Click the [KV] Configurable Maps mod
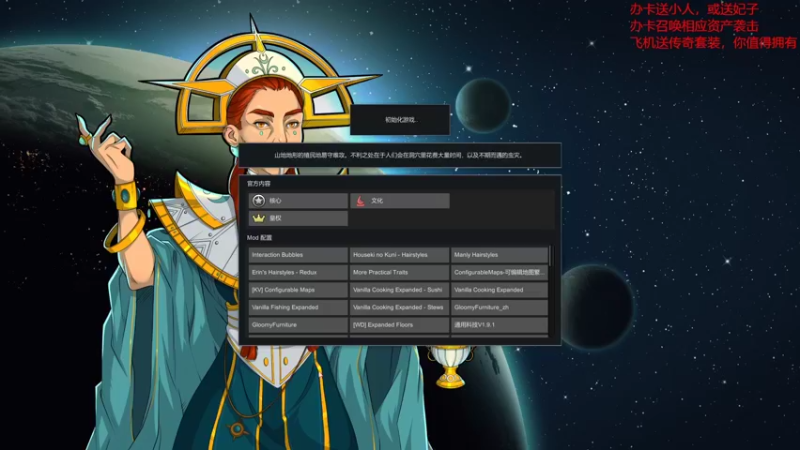The height and width of the screenshot is (450, 800). point(298,290)
